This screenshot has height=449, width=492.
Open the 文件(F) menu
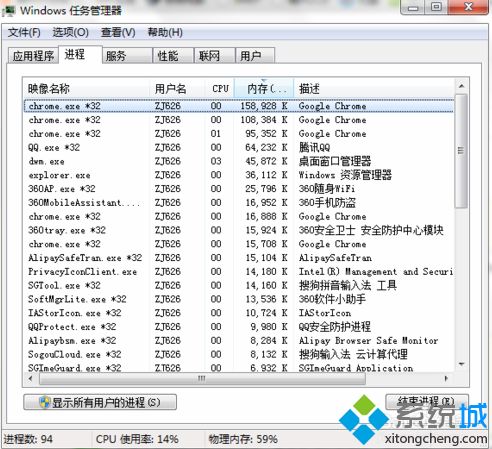click(x=24, y=33)
